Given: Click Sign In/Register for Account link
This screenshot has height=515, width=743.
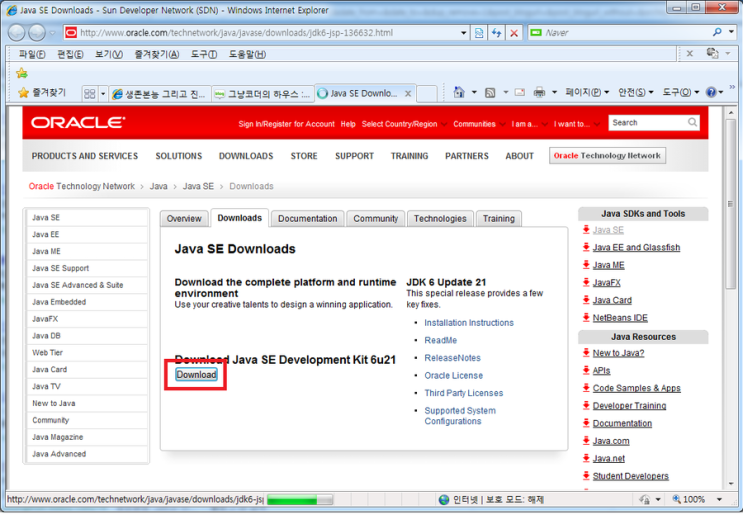Looking at the screenshot, I should [286, 124].
